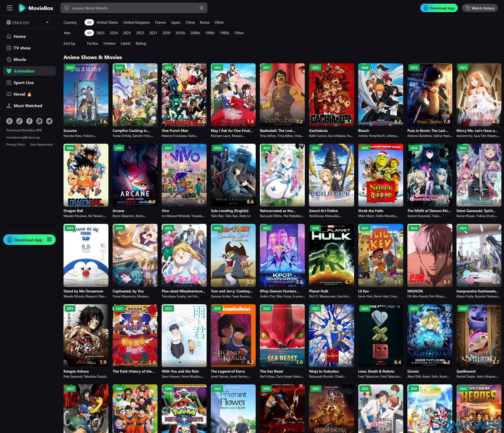Open the Most Watched menu item
Viewport: 504px width, 433px height.
click(x=28, y=106)
